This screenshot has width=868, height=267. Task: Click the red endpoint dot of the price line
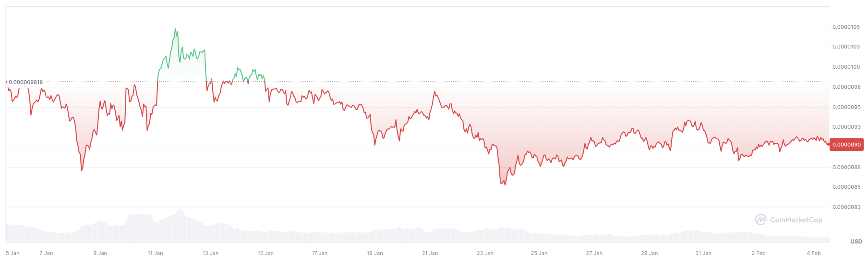(x=829, y=144)
